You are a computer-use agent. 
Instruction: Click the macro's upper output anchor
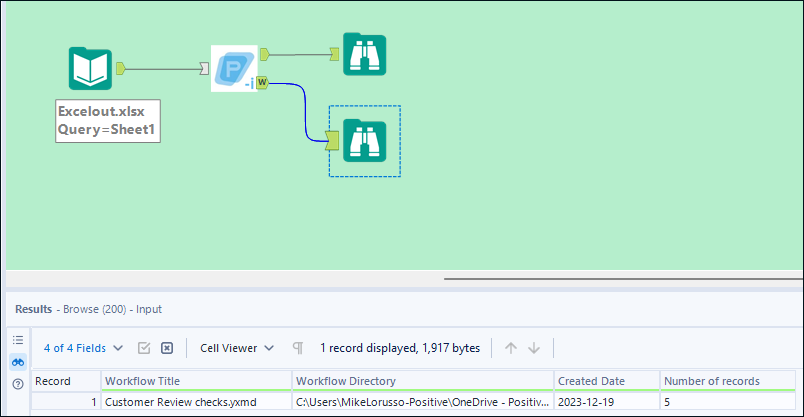pyautogui.click(x=264, y=54)
